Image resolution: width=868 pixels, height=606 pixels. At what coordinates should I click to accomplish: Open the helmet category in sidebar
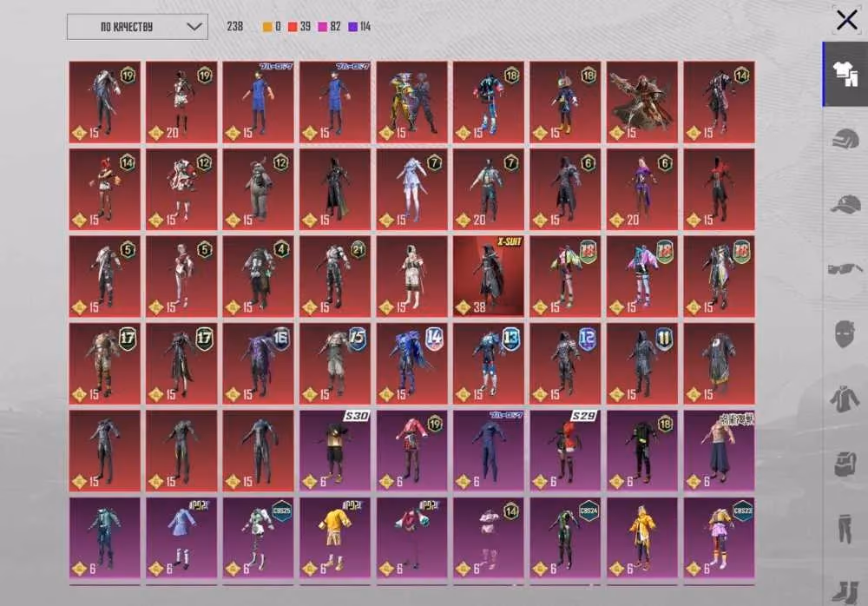[845, 139]
